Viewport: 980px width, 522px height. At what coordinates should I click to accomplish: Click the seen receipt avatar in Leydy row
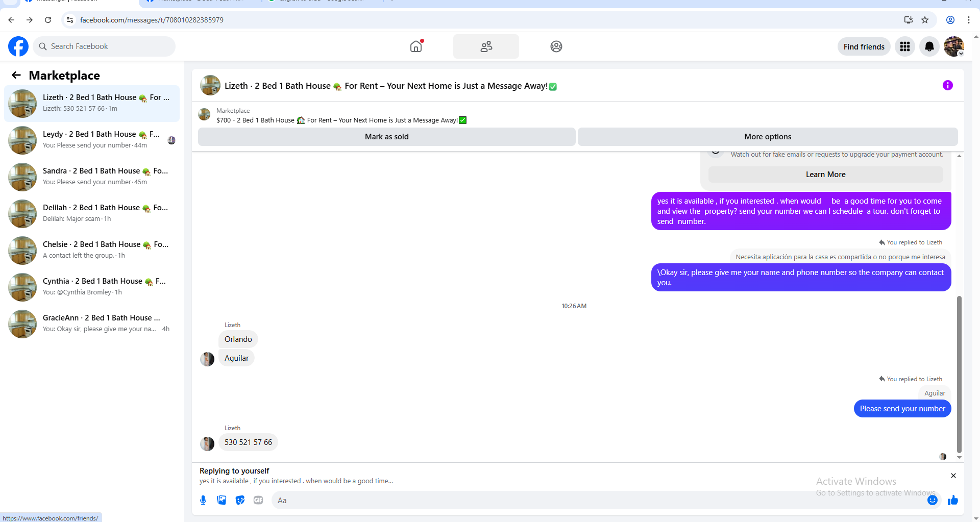coord(171,140)
